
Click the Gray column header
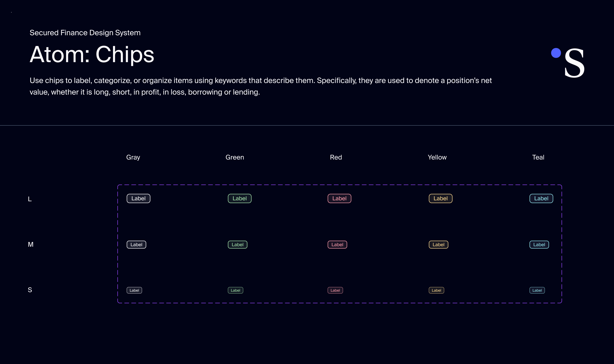coord(133,157)
